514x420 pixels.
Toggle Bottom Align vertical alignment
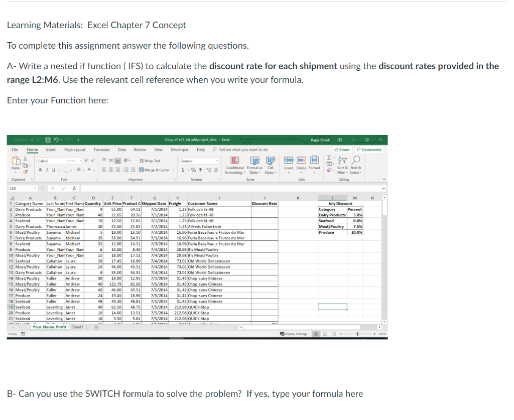coord(117,161)
